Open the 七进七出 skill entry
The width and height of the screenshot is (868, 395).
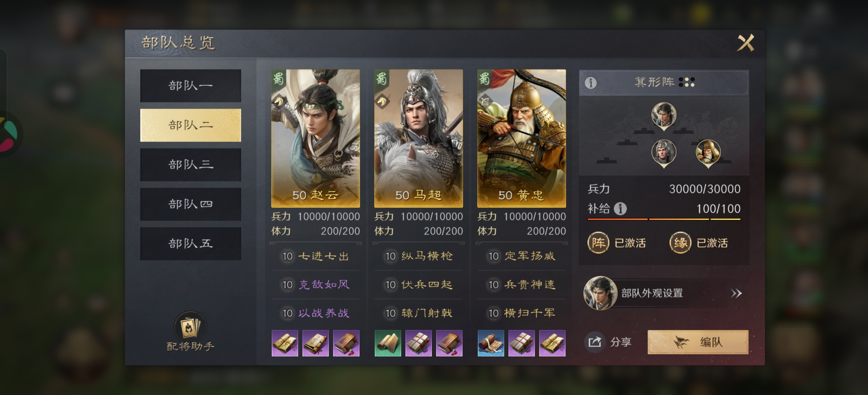coord(316,256)
